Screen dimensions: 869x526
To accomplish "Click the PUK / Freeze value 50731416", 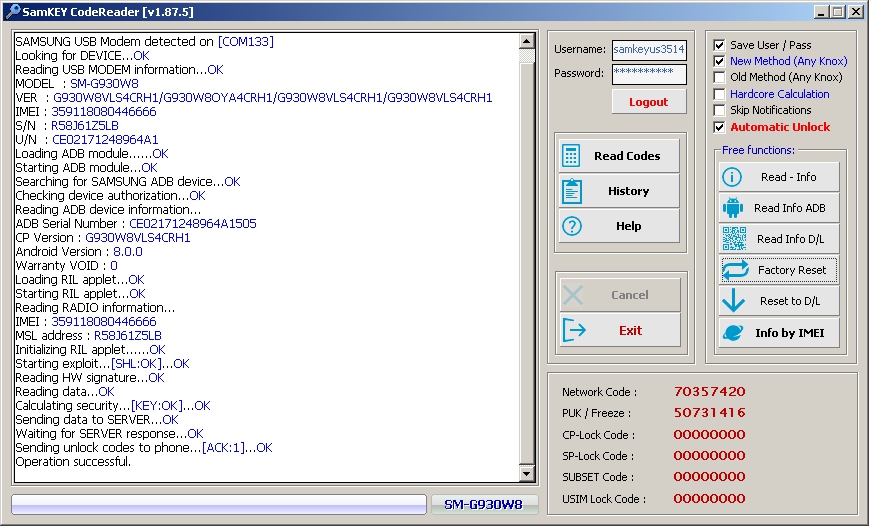I will [709, 412].
